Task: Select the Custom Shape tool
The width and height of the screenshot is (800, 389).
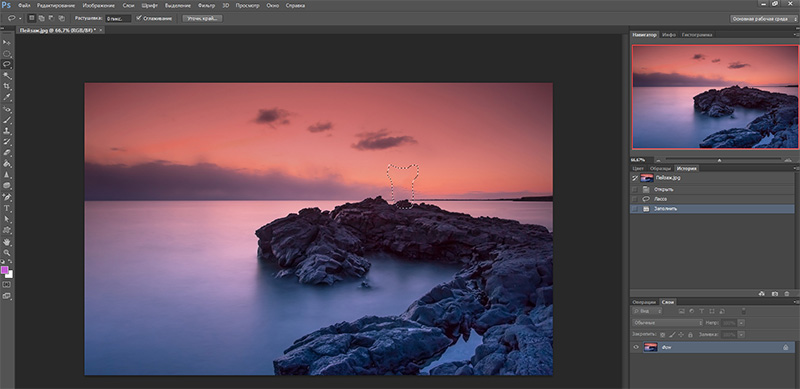Action: pos(7,229)
